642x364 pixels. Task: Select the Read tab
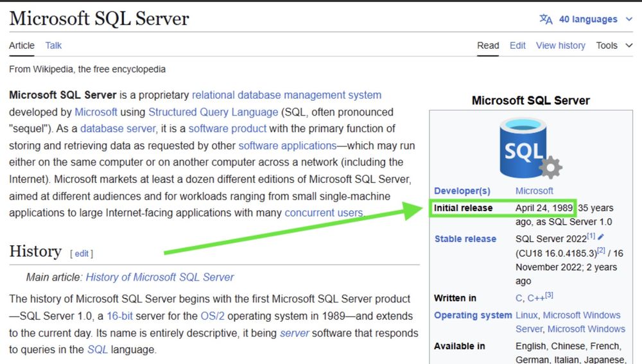pos(488,46)
